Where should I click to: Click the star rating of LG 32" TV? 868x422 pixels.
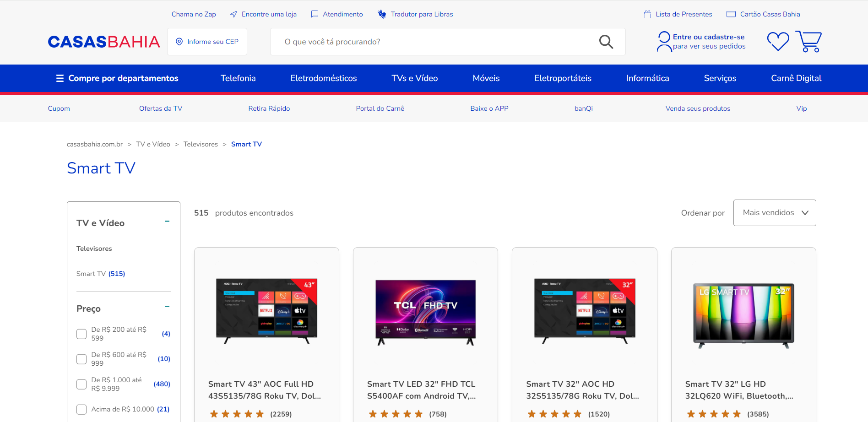coord(714,414)
